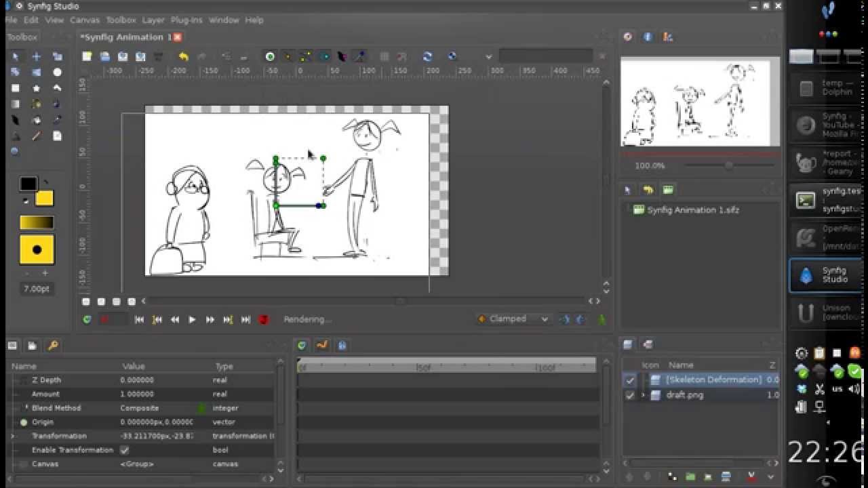
Task: Click the Save icon in the toolbar
Action: pyautogui.click(x=123, y=57)
